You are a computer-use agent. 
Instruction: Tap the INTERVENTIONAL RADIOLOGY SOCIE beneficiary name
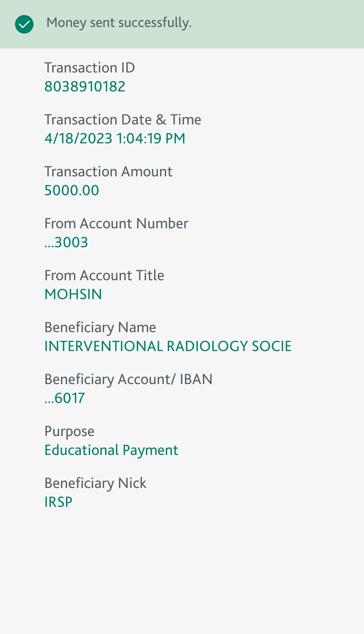pos(168,346)
